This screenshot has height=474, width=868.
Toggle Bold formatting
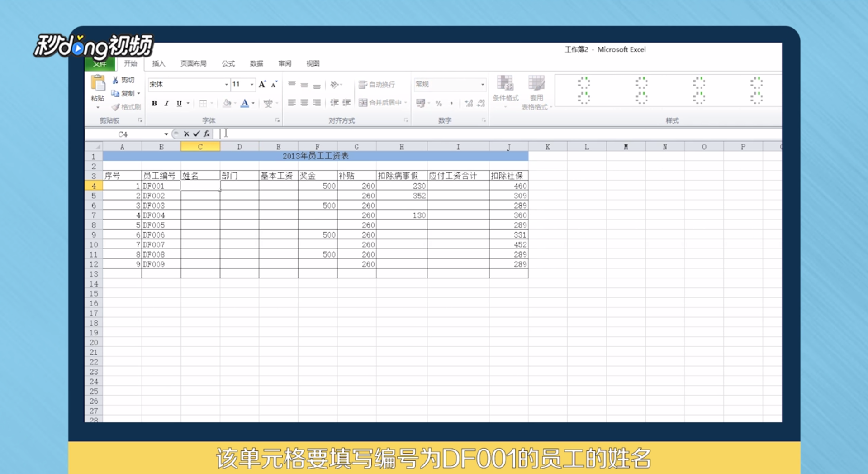(x=154, y=104)
